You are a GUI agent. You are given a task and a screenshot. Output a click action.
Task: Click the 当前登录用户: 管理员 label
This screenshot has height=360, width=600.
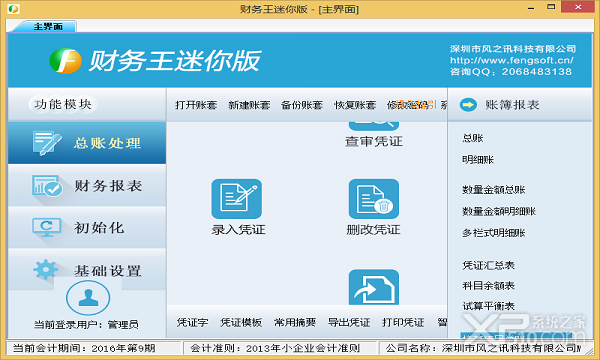pos(86,325)
